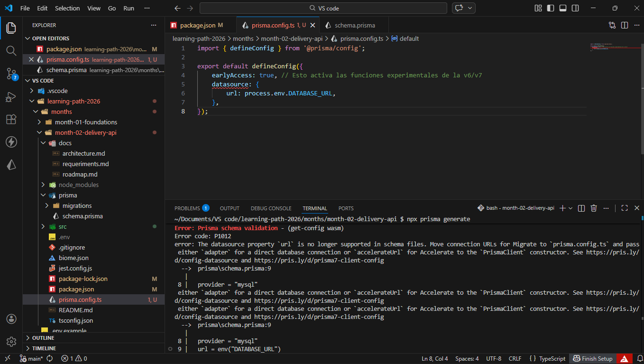Viewport: 644px width, 364px height.
Task: Switch to the PORTS panel tab
Action: tap(346, 208)
